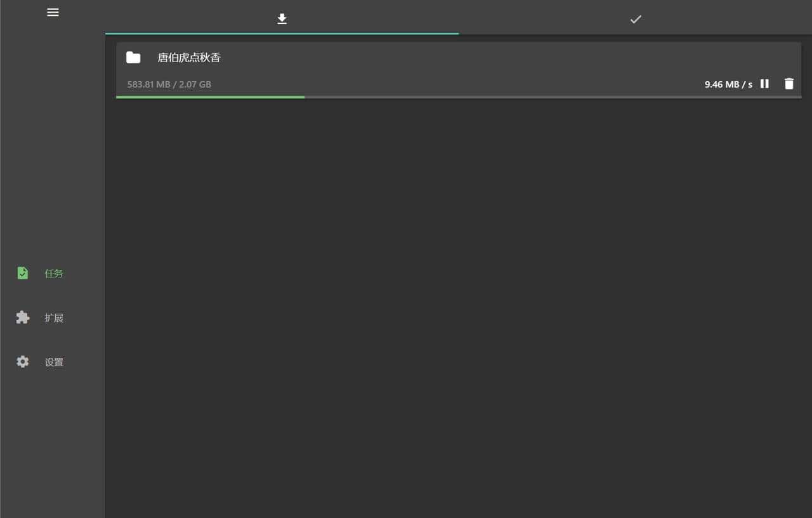Image resolution: width=812 pixels, height=518 pixels.
Task: Open the 任务 sidebar label
Action: click(x=54, y=274)
